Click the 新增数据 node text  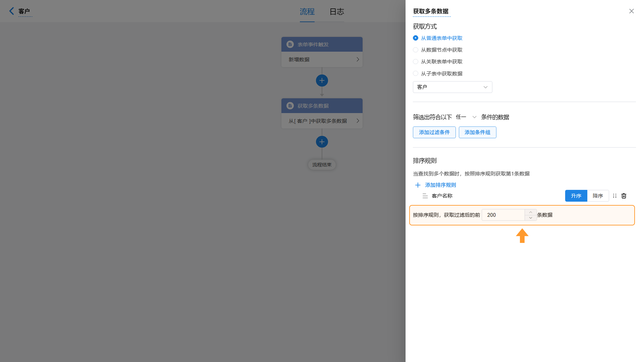(x=299, y=60)
